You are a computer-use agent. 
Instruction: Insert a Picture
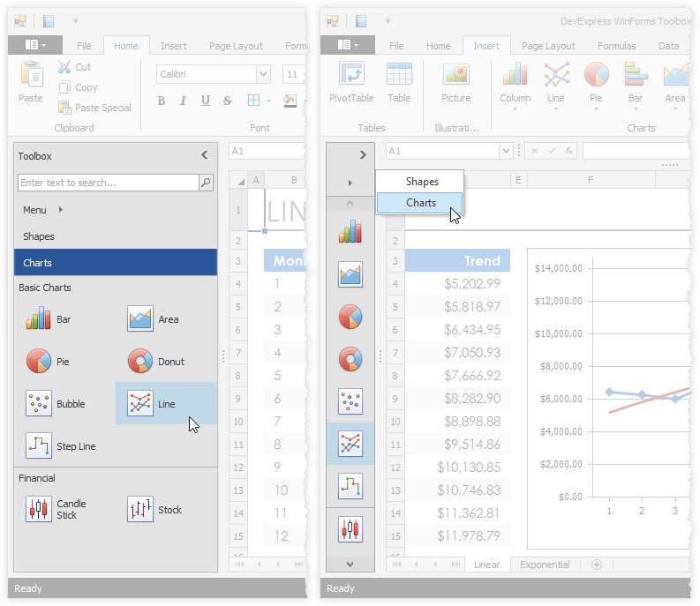455,82
